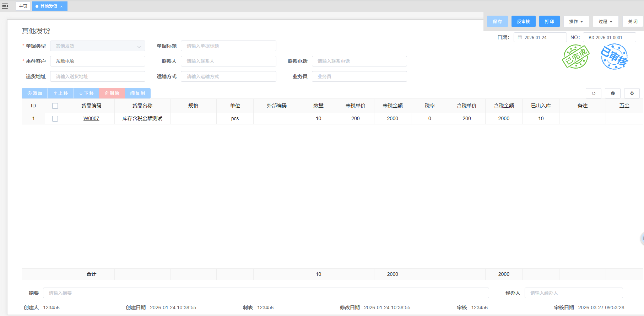This screenshot has width=644, height=316.
Task: Expand the 过程 dropdown menu
Action: 605,22
